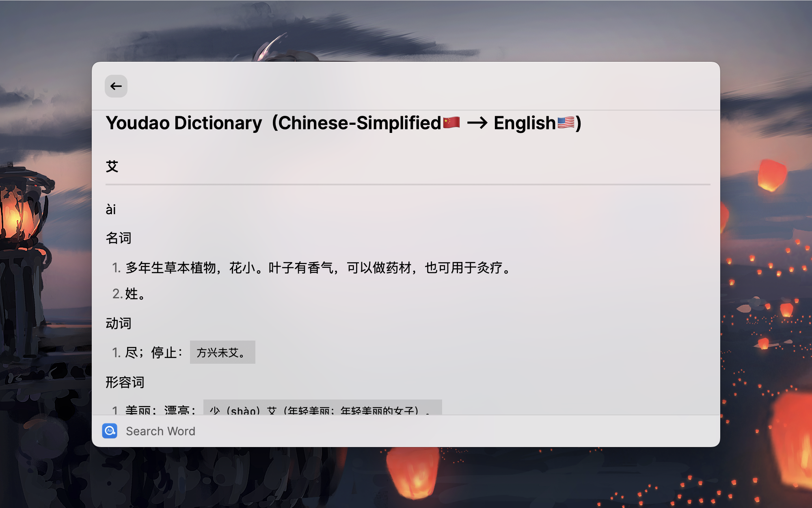Click the word English in the title
Screen dimensions: 812x508
point(525,123)
